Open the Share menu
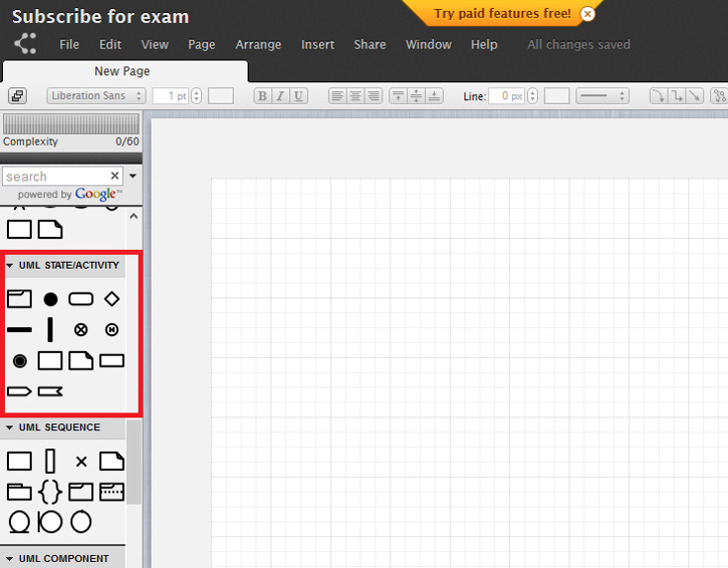 [369, 45]
